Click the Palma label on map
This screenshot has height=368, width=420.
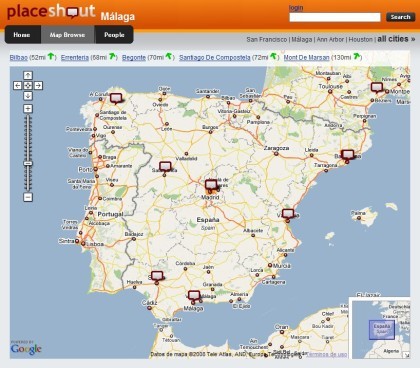[358, 213]
